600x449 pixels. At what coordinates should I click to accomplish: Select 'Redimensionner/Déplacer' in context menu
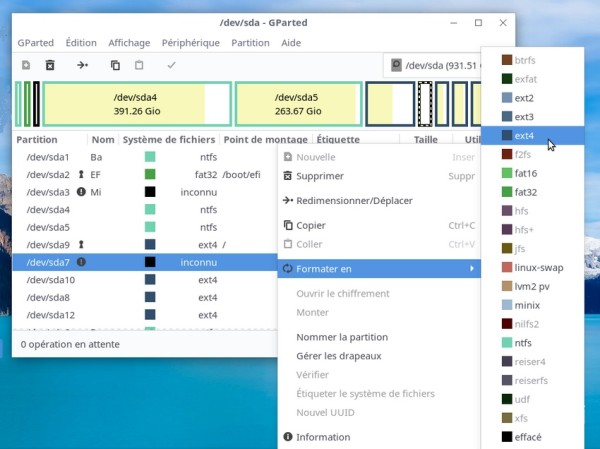point(354,201)
